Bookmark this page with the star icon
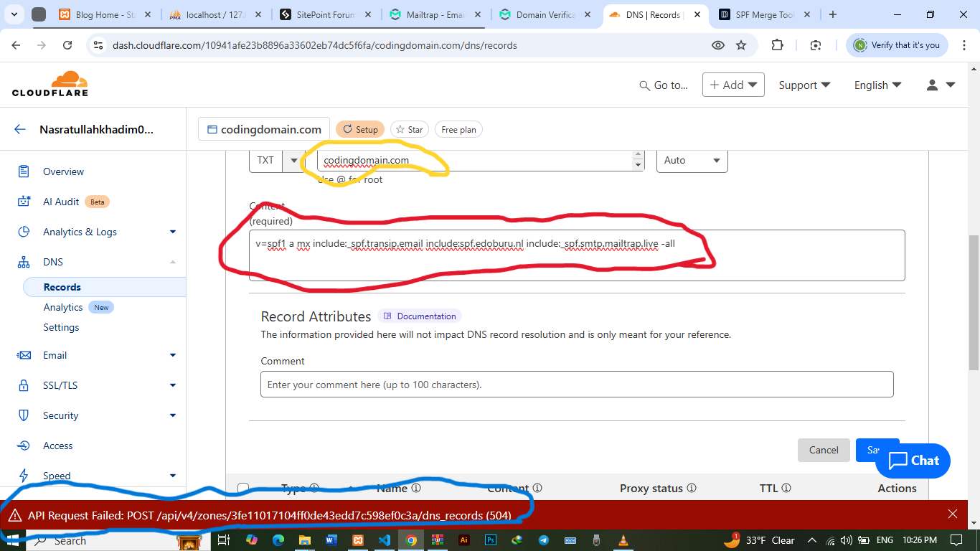 (741, 45)
